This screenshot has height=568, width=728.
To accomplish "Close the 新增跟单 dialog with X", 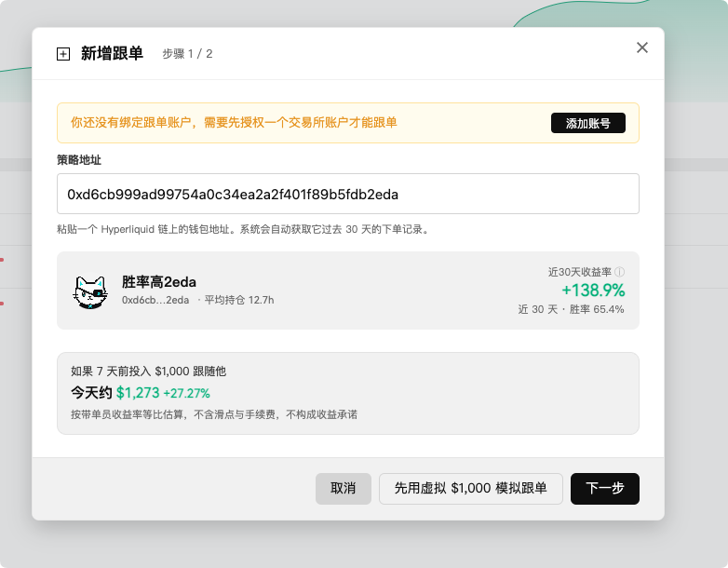I will click(642, 47).
